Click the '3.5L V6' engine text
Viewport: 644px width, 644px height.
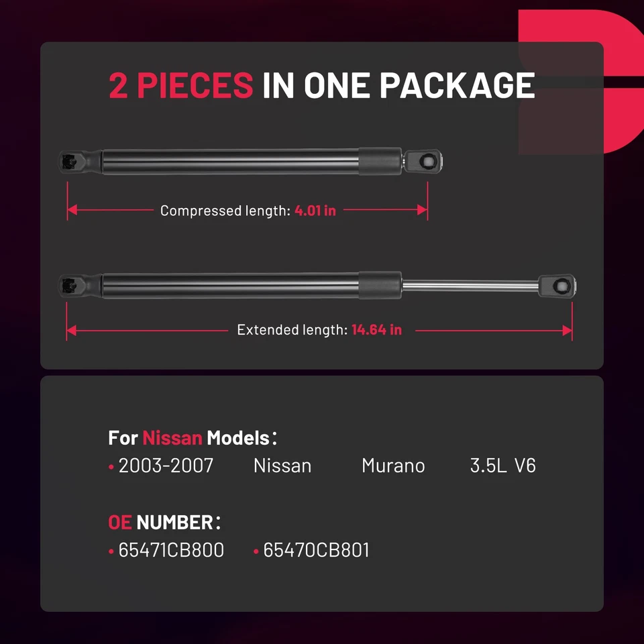[503, 466]
